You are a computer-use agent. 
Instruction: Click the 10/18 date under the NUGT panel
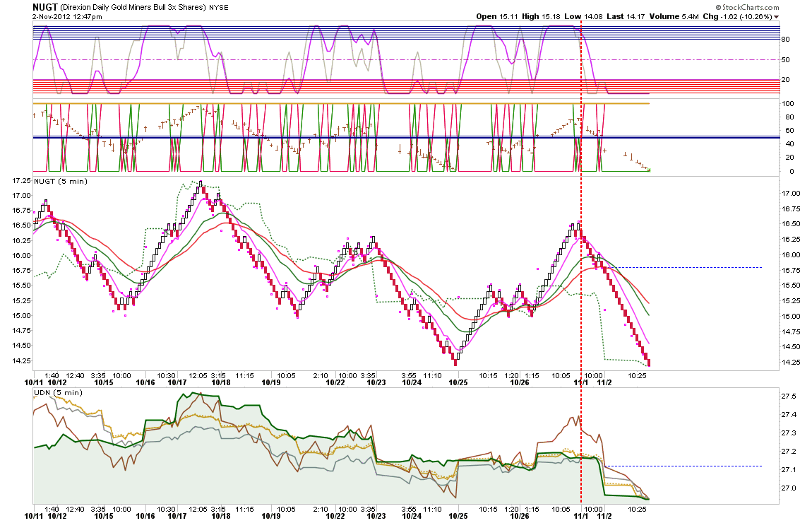tap(221, 383)
